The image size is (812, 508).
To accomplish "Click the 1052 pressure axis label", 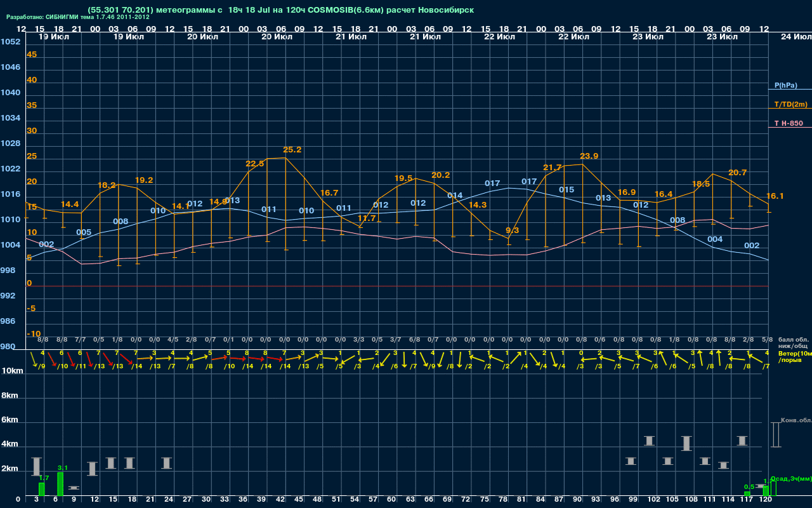I will click(x=10, y=42).
